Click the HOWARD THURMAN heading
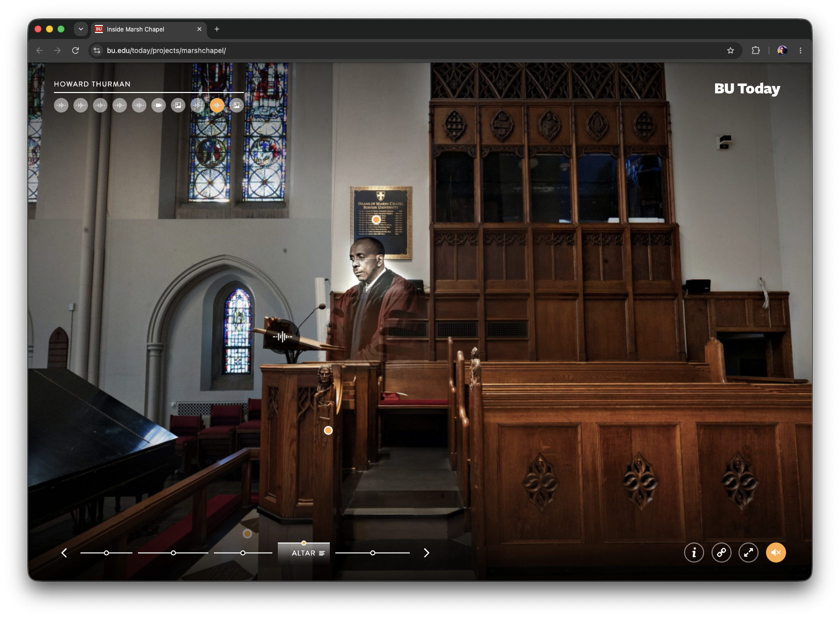Screen dimensions: 840x618 tap(92, 84)
